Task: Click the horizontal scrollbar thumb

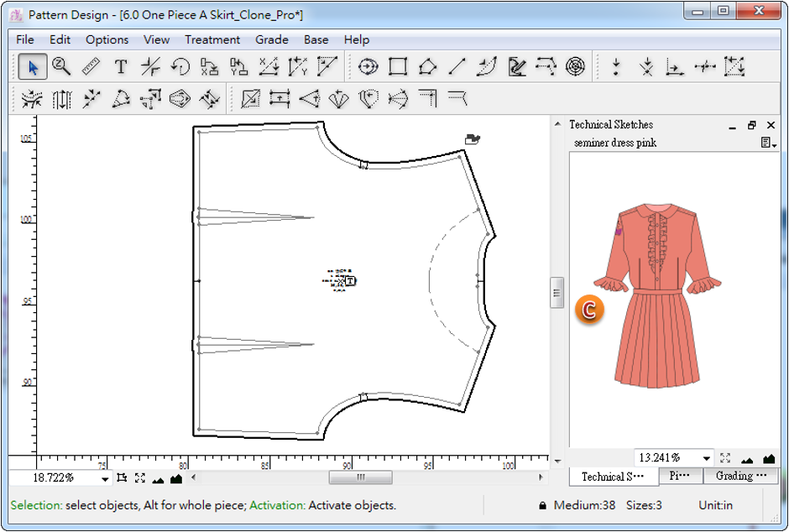Action: (360, 477)
